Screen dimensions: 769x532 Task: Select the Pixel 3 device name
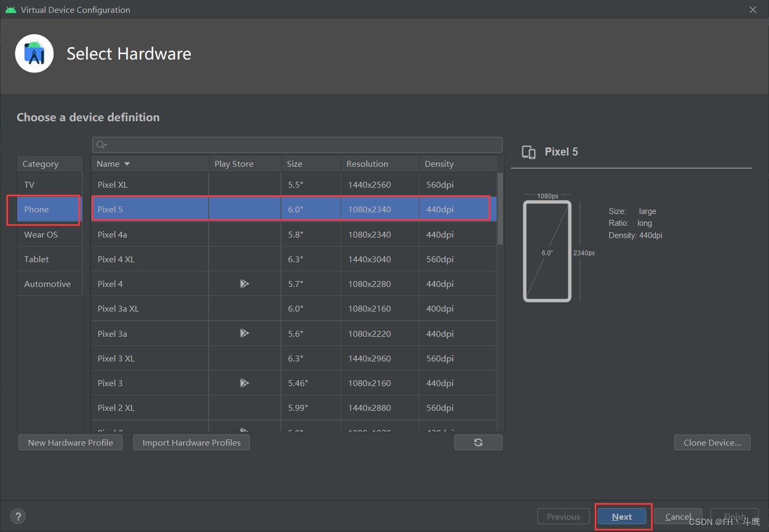click(x=110, y=383)
